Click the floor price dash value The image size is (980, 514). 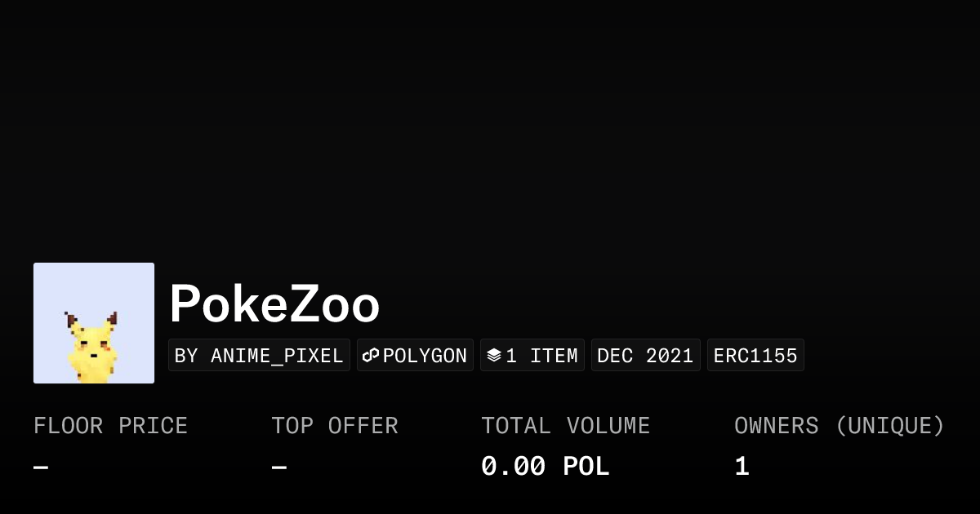(41, 467)
